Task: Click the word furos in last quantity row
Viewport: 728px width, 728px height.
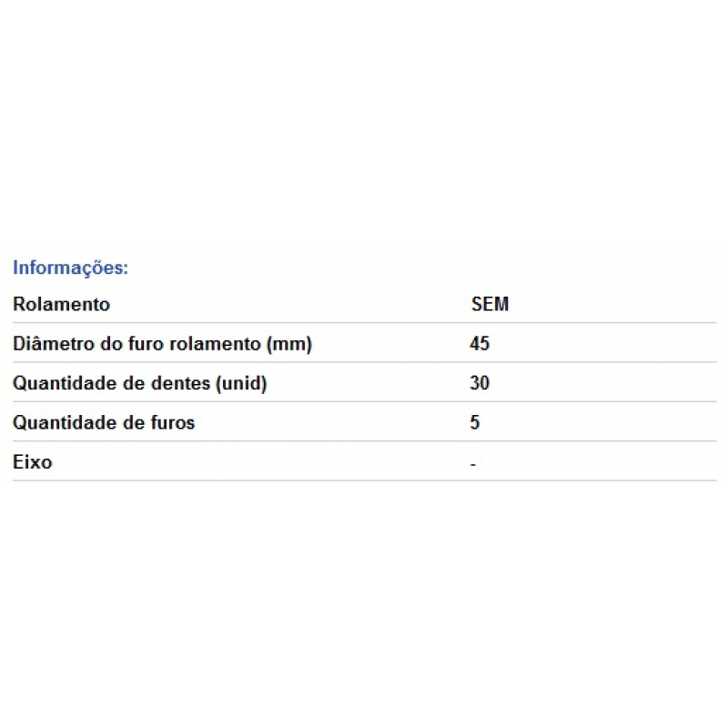Action: [x=172, y=422]
